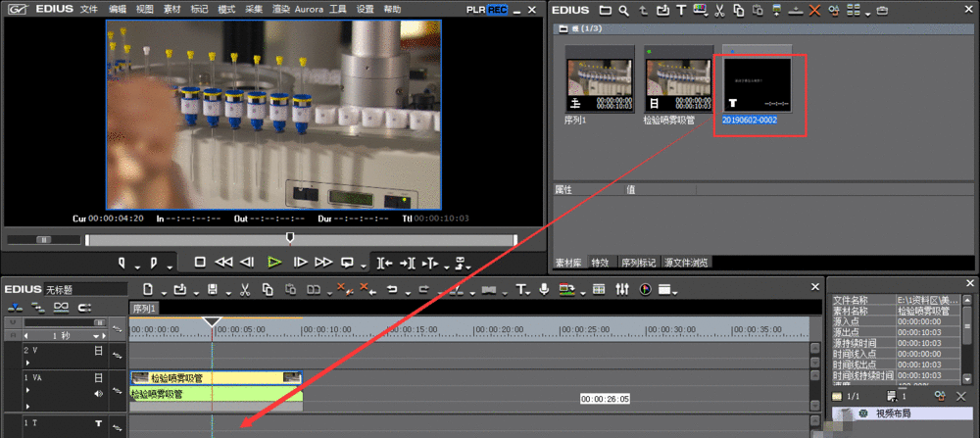Open the 文件 menu
This screenshot has height=438, width=980.
click(x=89, y=9)
